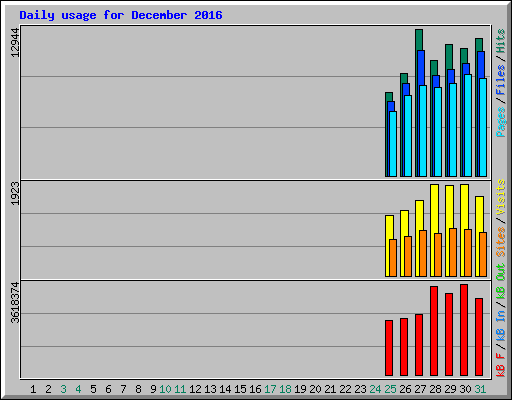
Task: Click day label 28 on x-axis
Action: click(x=435, y=389)
